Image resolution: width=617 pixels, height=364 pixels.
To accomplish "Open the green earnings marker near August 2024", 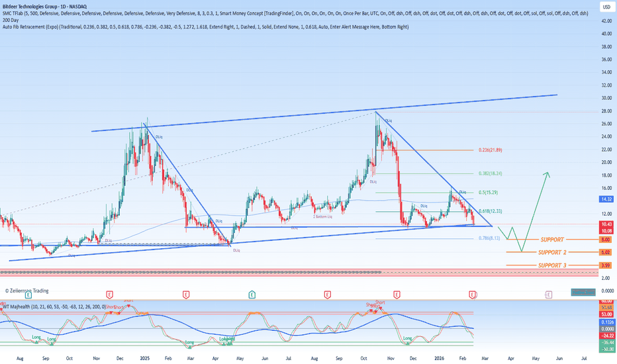I will tap(28, 295).
